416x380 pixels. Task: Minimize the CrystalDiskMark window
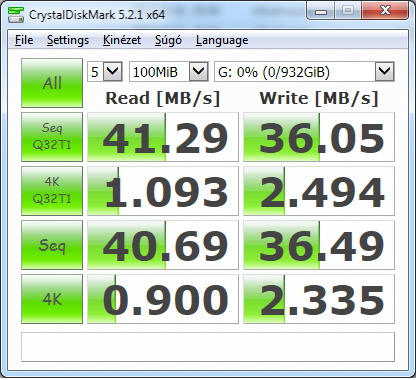click(x=321, y=11)
